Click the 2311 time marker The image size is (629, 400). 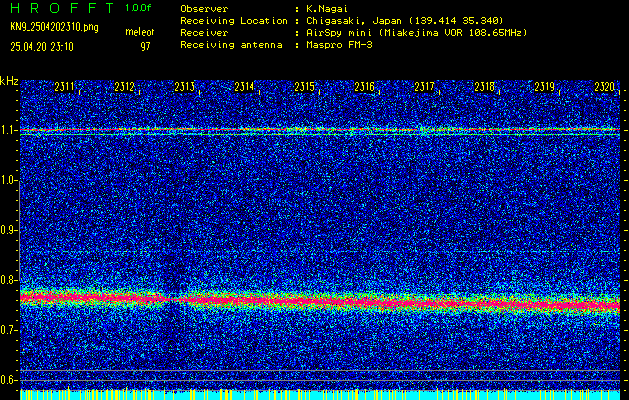[x=64, y=87]
